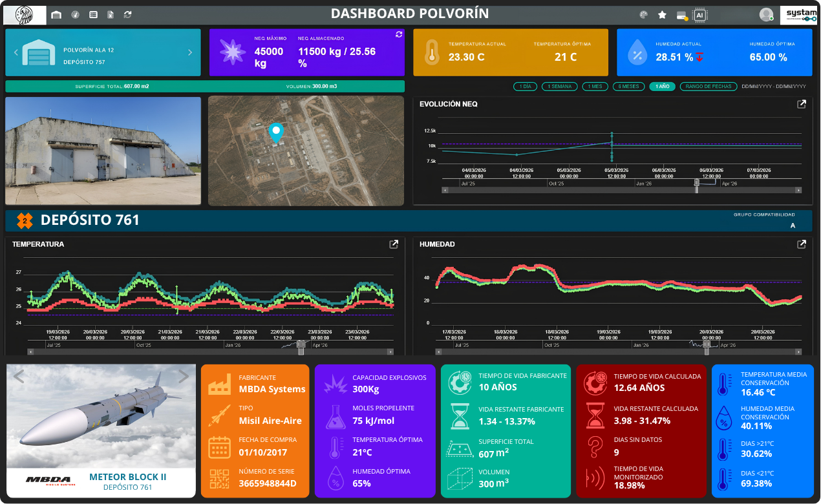
Task: Click the flask icon beside Moles propelente
Action: click(x=334, y=415)
